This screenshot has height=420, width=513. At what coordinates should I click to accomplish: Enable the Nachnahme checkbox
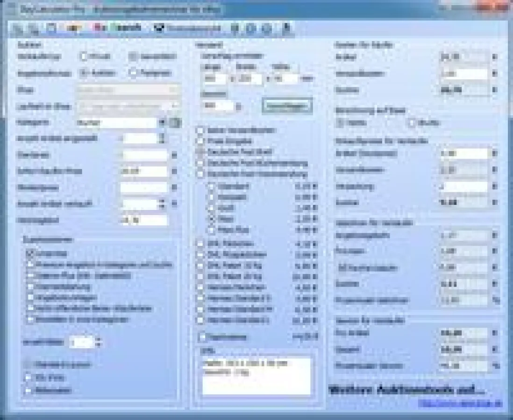click(x=201, y=336)
